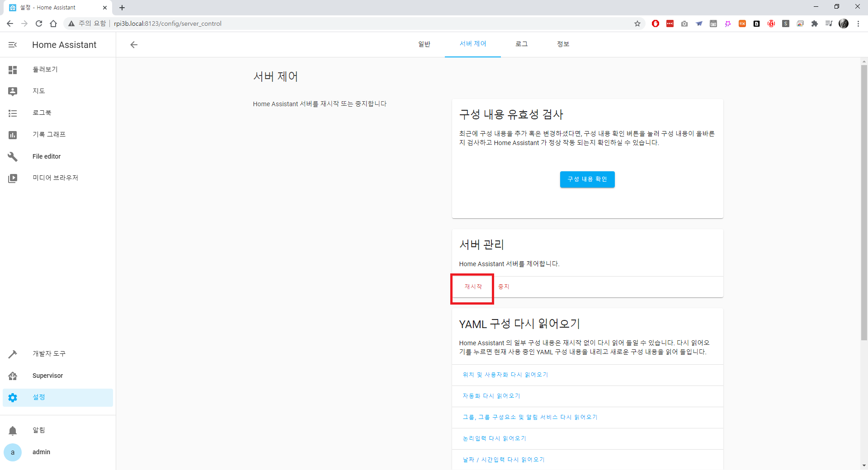Reload the page with browser refresh
The height and width of the screenshot is (470, 868).
[39, 23]
